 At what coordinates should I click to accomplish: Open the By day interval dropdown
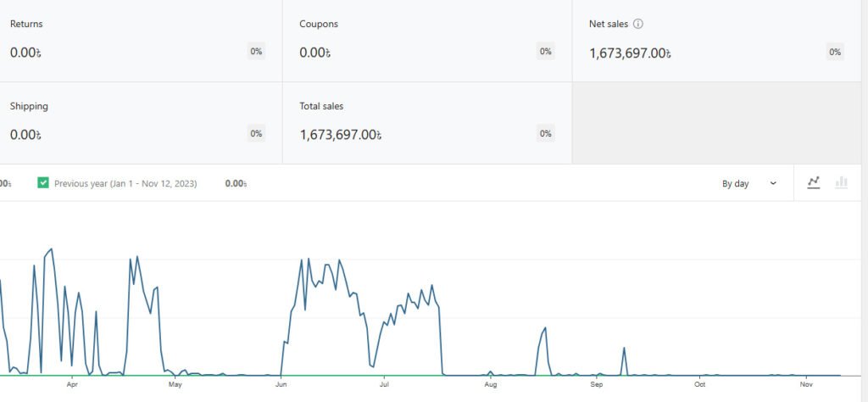(749, 183)
